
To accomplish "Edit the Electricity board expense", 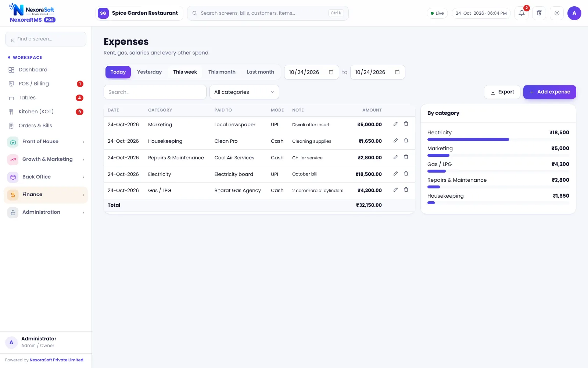I will (395, 174).
